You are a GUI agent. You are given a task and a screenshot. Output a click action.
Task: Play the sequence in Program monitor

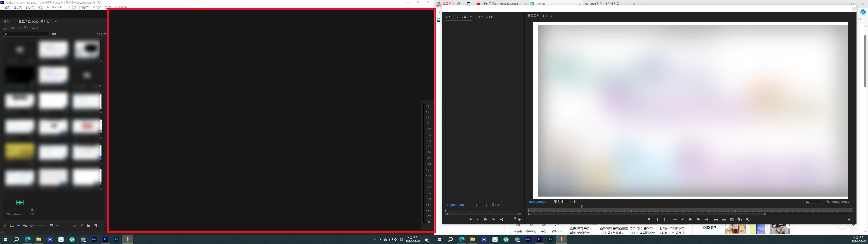[690, 219]
